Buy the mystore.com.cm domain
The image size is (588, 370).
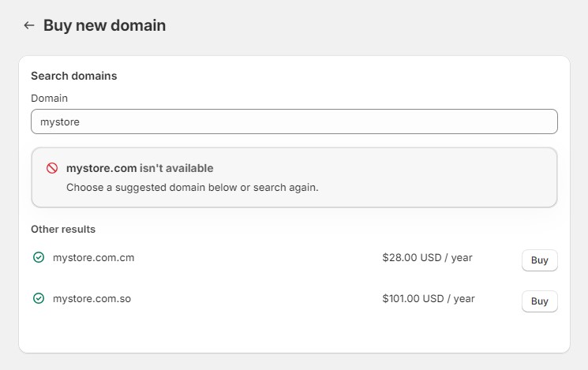pos(539,260)
